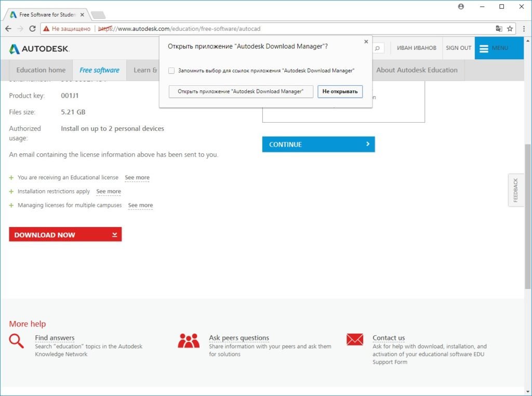Screen dimensions: 532x396
Task: Click the search magnifier icon in header
Action: [x=377, y=48]
